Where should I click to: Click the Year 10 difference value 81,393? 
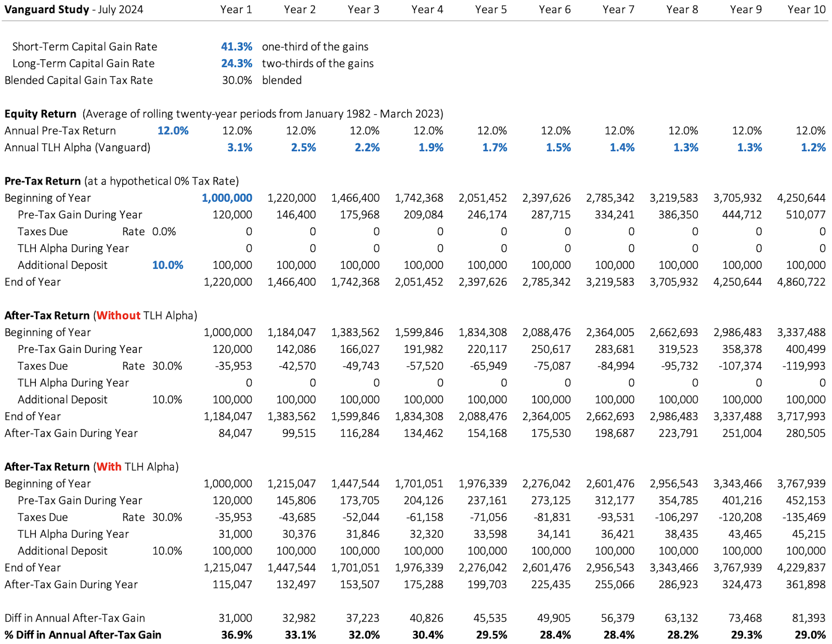point(808,618)
